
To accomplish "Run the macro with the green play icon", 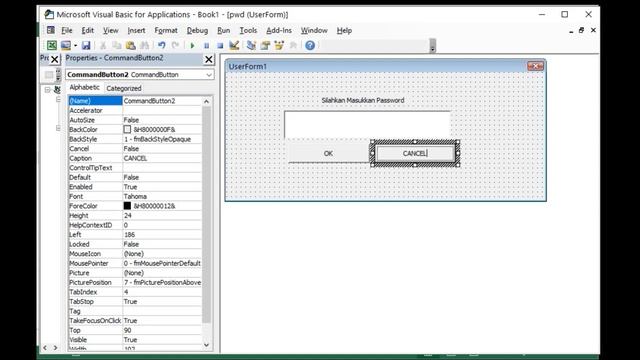I will coord(192,45).
